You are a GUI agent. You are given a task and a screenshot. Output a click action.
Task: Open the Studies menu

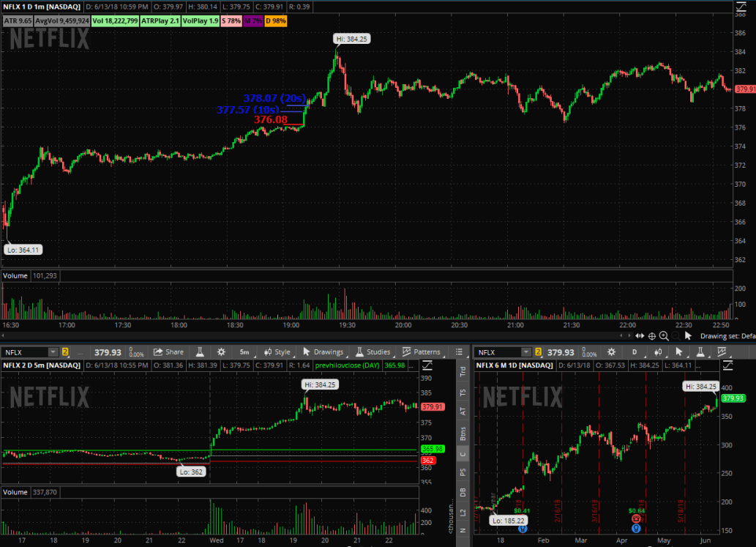(x=373, y=352)
